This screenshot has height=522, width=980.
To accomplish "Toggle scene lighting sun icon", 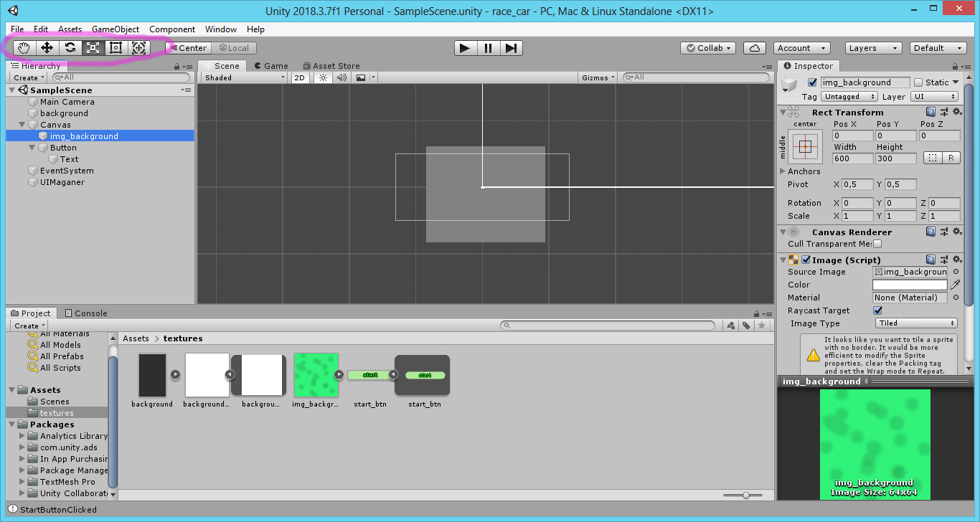I will [323, 77].
